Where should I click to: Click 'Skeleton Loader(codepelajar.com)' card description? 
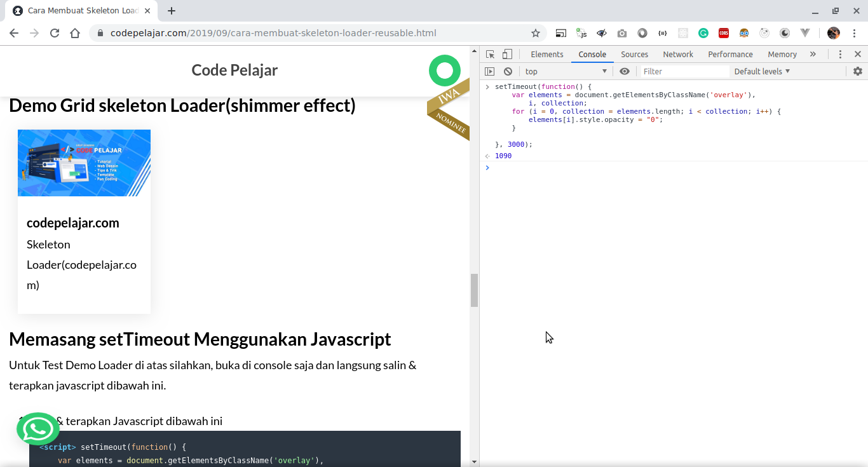click(x=81, y=265)
